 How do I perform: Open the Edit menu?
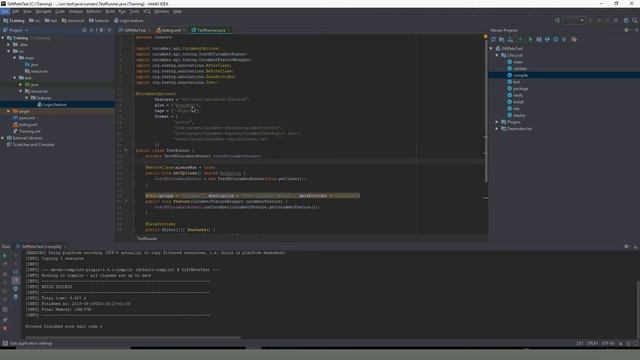coord(16,11)
